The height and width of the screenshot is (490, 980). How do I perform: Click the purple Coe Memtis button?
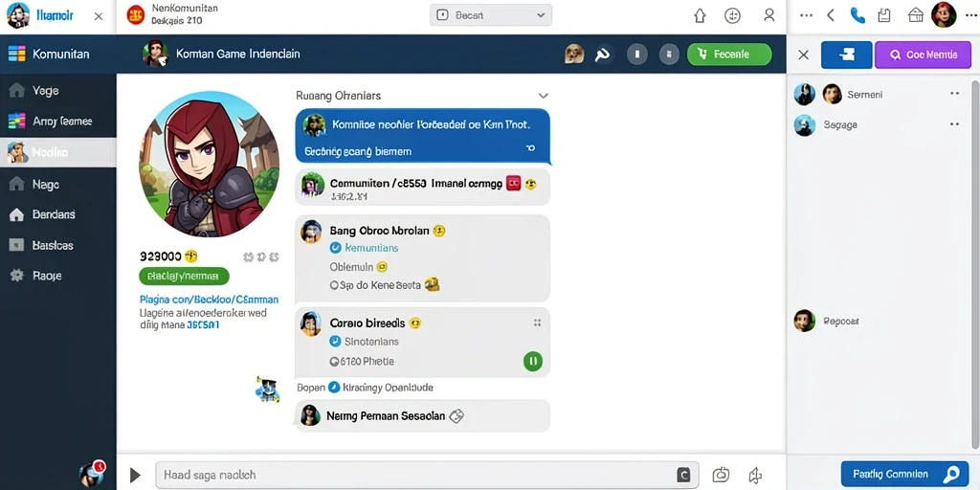click(924, 55)
